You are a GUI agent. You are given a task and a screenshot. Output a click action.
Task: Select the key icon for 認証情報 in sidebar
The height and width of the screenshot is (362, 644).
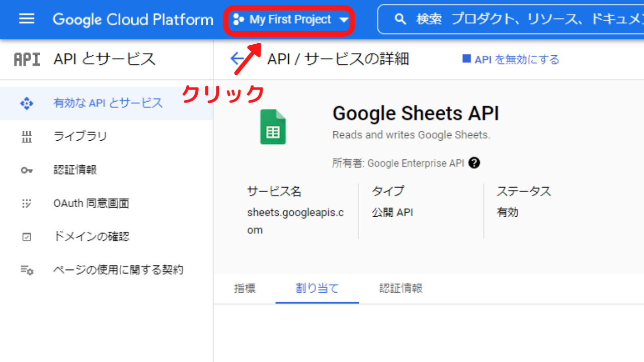(x=26, y=170)
